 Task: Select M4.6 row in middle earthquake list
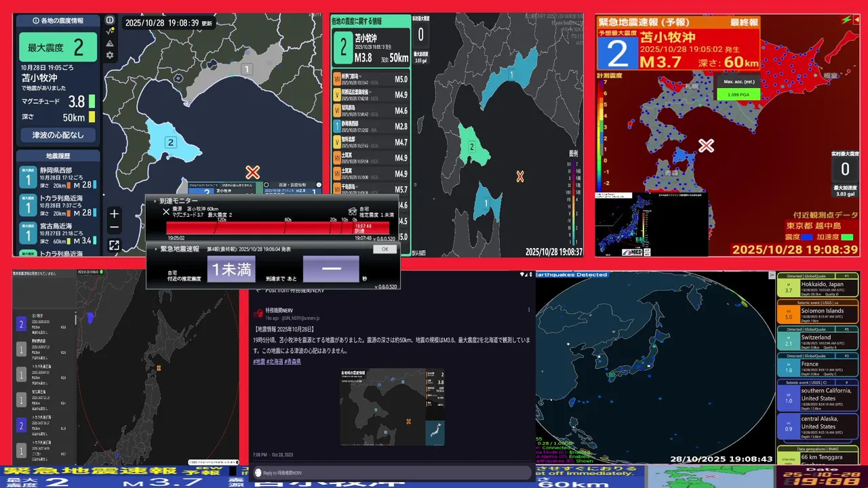click(371, 110)
